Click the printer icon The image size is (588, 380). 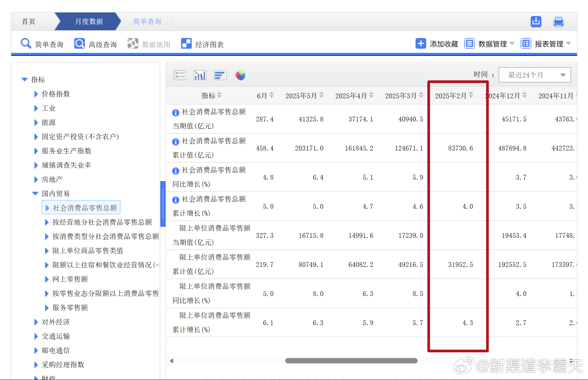coord(558,22)
